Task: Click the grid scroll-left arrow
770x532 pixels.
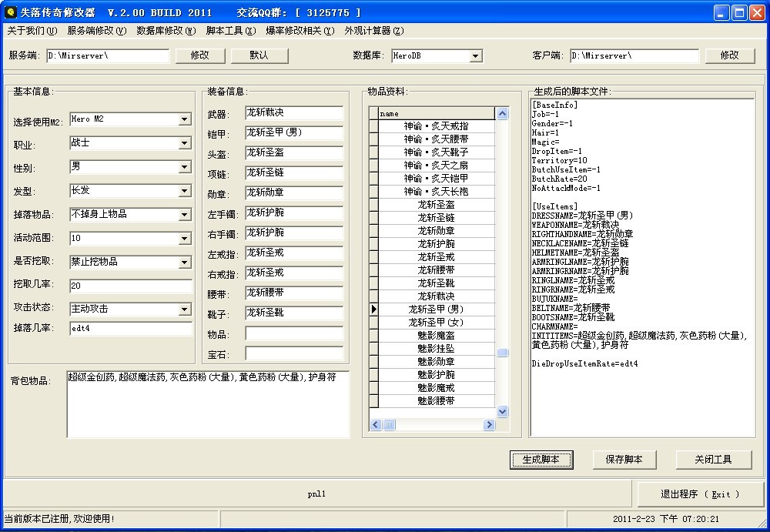Action: [x=377, y=425]
